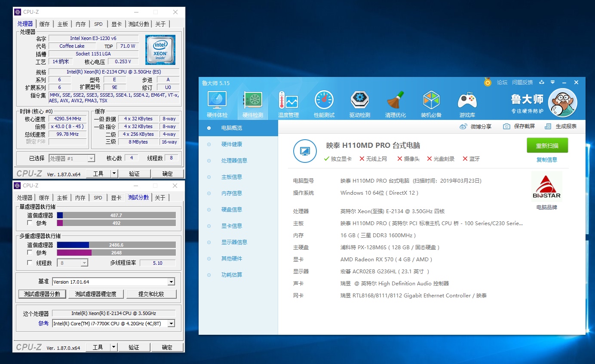
Task: Click the multi-thread score bar showing 2486.6
Action: pos(116,245)
